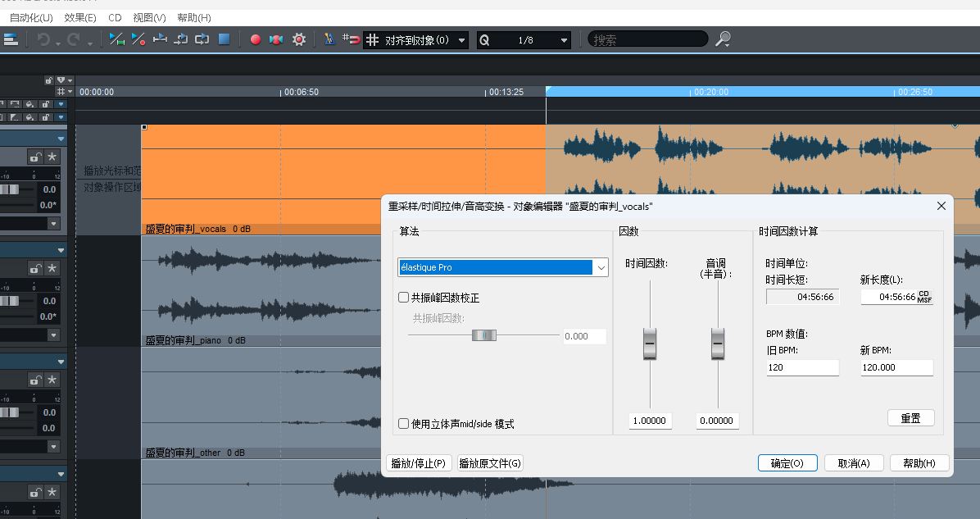Confirm with the 确定(O) button
Screen dimensions: 980x519
point(787,462)
